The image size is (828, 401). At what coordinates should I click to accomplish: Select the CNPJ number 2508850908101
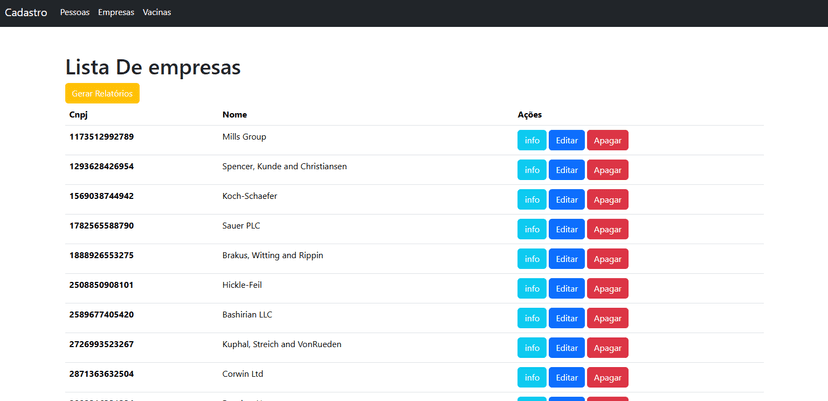point(101,285)
